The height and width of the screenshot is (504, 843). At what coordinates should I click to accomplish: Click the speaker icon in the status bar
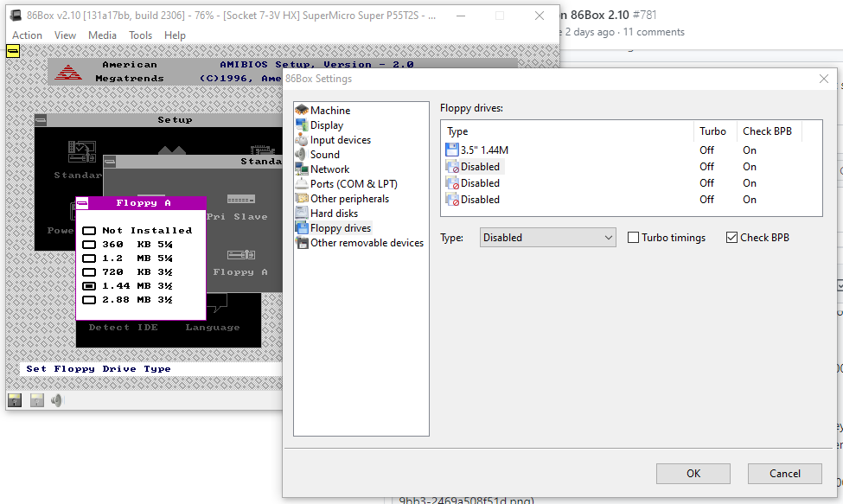pos(56,399)
